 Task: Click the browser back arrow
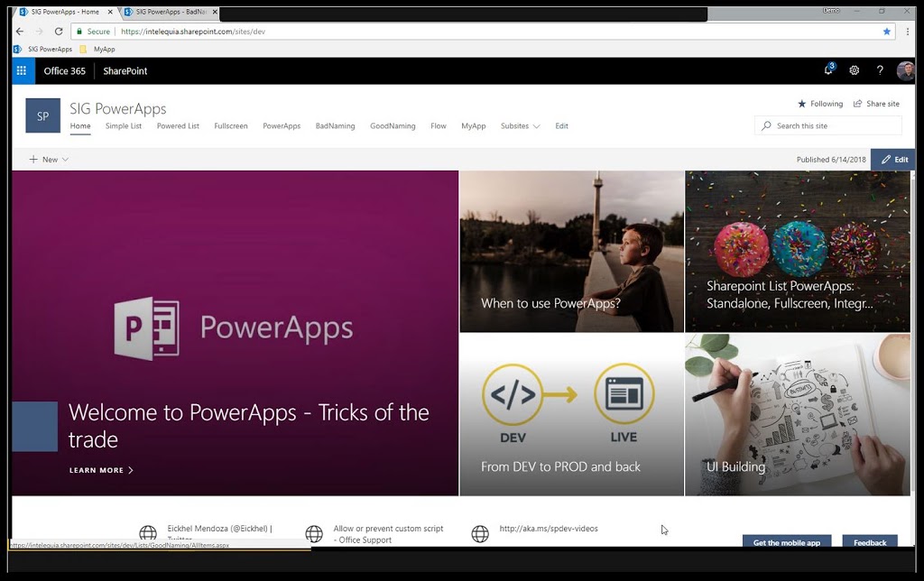(20, 32)
